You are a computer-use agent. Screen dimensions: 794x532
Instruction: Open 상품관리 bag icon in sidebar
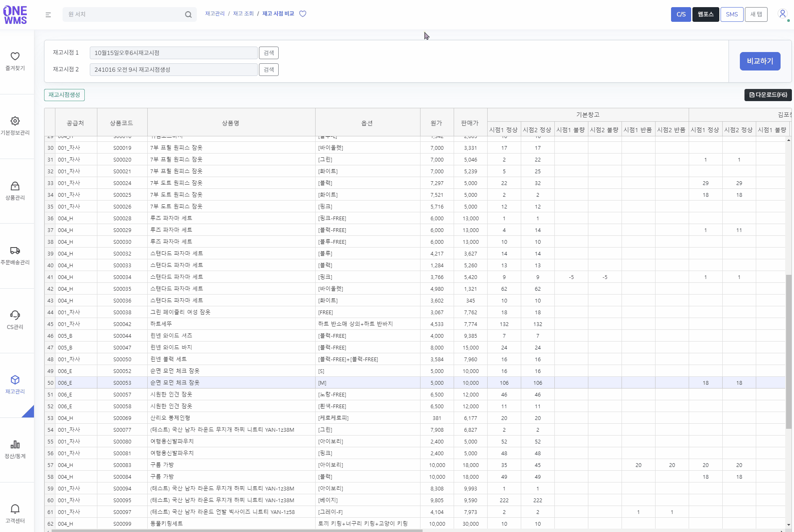(x=15, y=186)
